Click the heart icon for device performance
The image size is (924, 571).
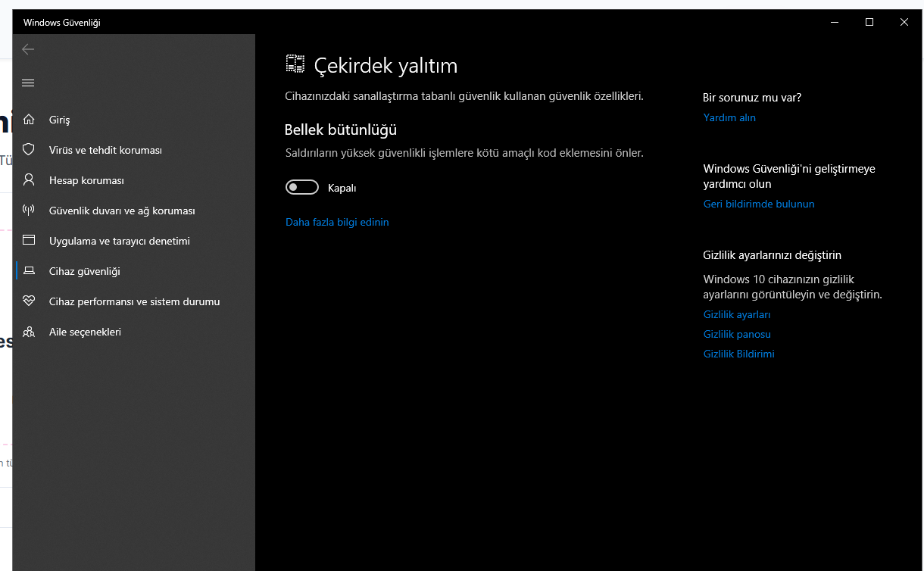pyautogui.click(x=29, y=301)
